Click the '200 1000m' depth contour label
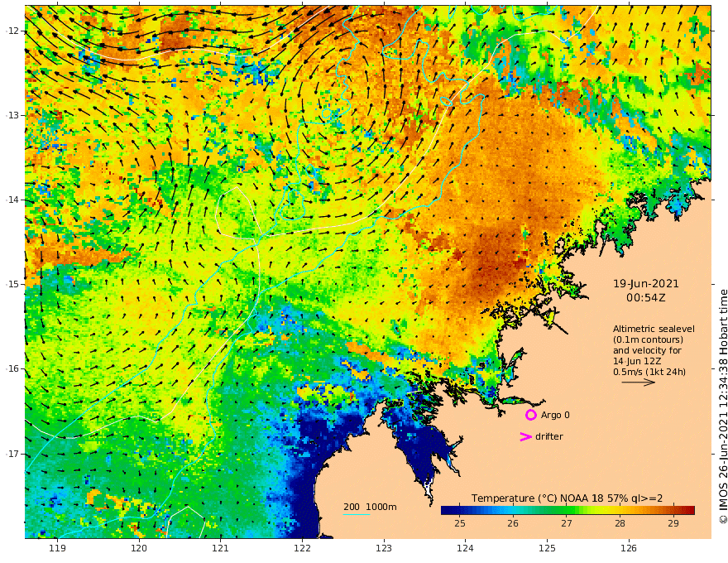The image size is (728, 563). [x=370, y=507]
